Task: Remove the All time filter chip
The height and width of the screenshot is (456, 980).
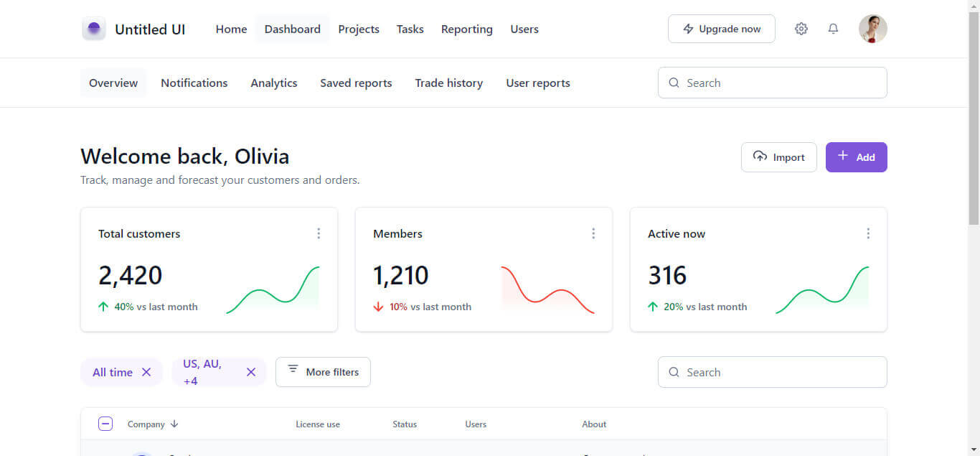Action: [146, 372]
